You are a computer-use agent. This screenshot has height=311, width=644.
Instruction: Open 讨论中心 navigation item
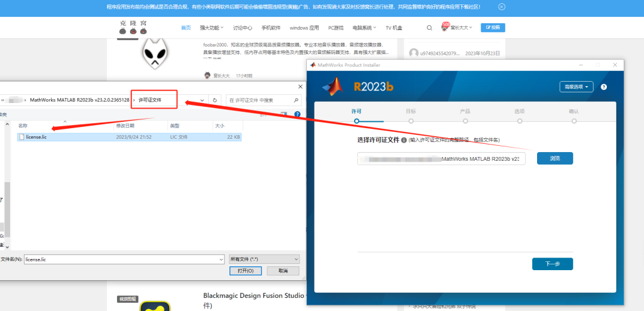tap(243, 28)
